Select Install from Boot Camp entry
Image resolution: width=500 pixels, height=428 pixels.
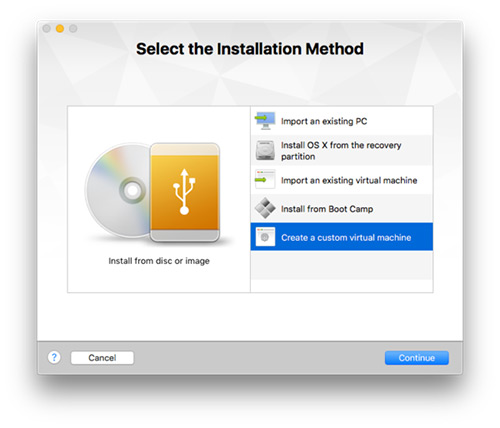pyautogui.click(x=342, y=209)
